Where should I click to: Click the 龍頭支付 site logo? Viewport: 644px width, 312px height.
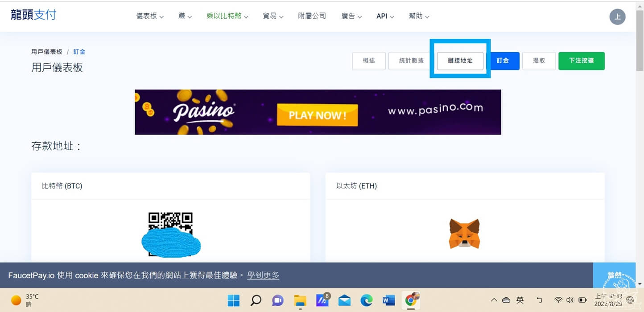click(x=33, y=15)
